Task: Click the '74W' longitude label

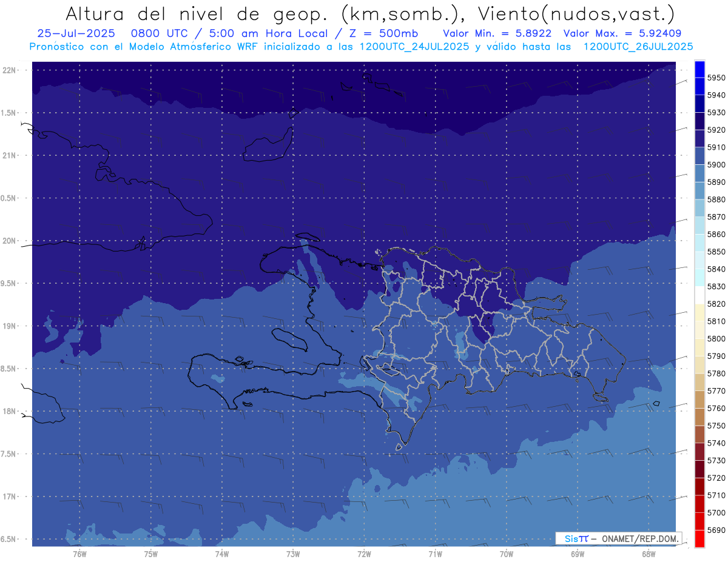Action: [x=222, y=554]
